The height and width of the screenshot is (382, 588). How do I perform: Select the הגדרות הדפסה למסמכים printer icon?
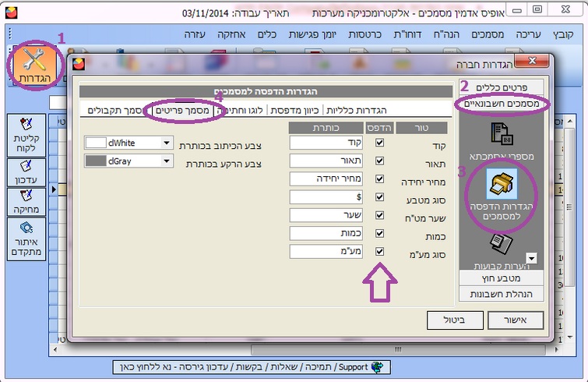point(501,191)
